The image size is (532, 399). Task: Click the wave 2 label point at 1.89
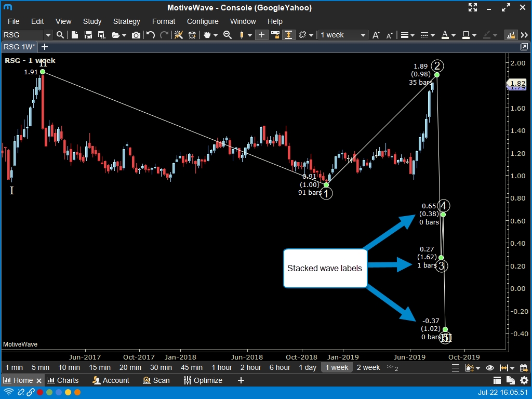pos(437,75)
